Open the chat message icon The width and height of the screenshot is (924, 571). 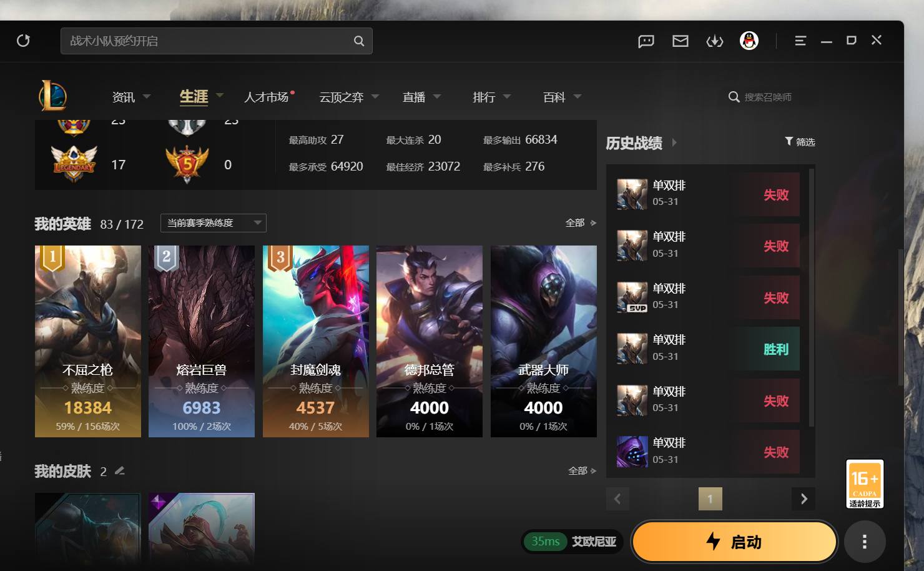pyautogui.click(x=646, y=41)
